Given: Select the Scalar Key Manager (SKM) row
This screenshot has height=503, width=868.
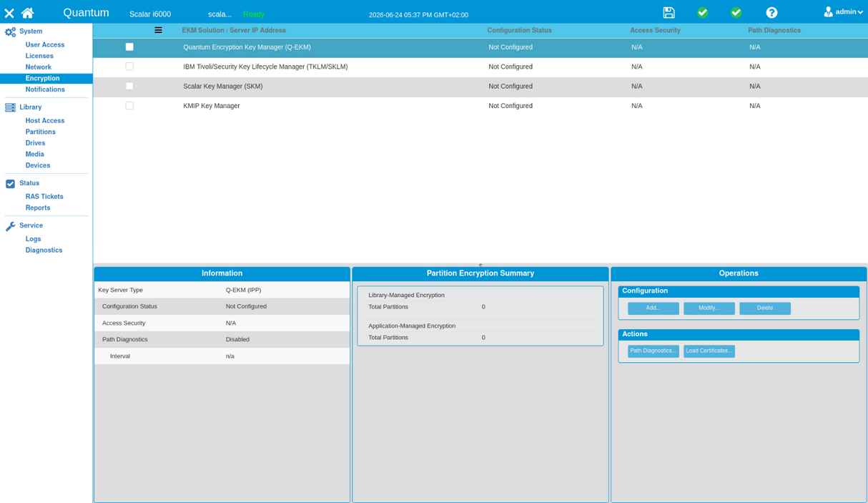Looking at the screenshot, I should click(x=480, y=87).
